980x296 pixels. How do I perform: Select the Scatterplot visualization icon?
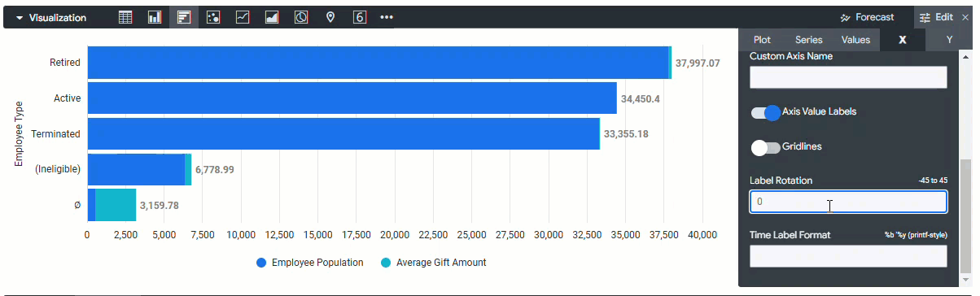[213, 17]
